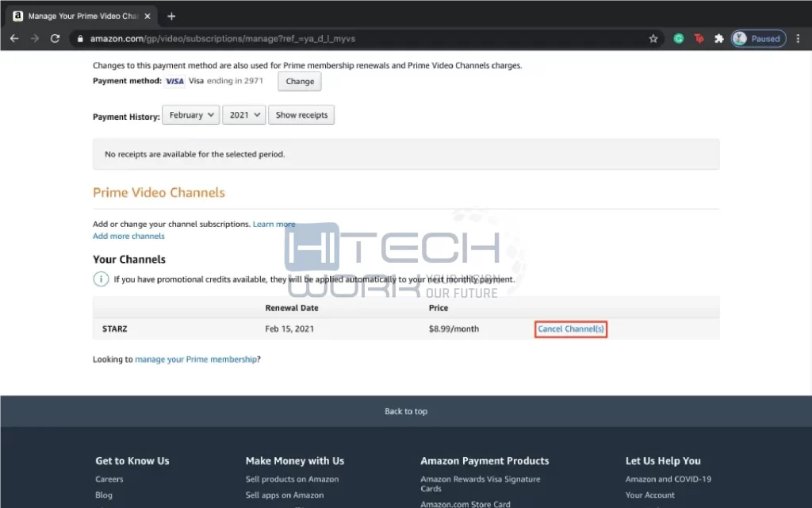Open the Careers footer link
812x508 pixels.
[x=109, y=479]
